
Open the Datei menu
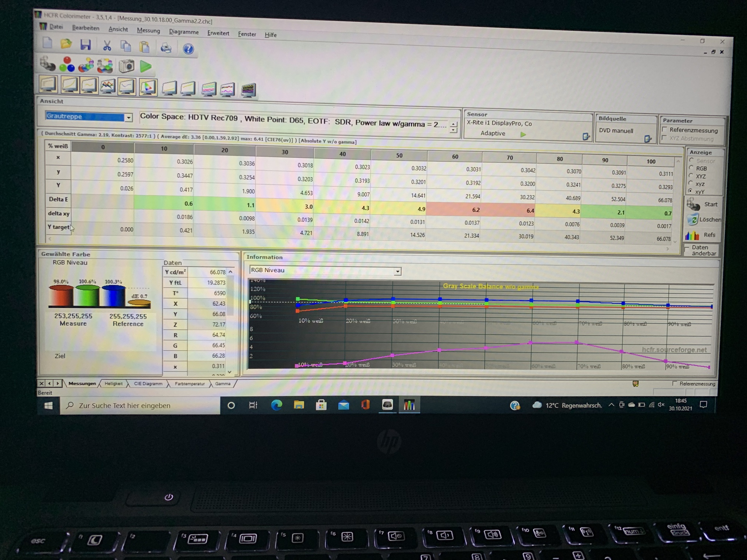pyautogui.click(x=56, y=26)
